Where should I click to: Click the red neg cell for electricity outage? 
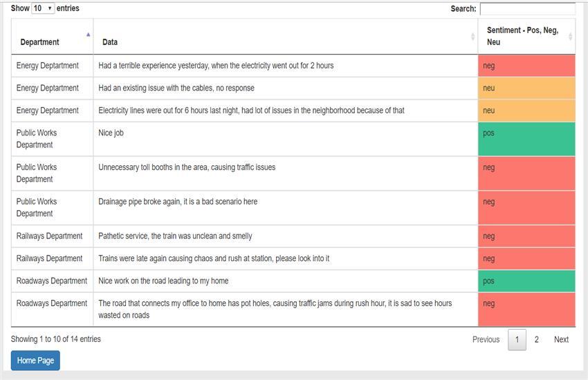[x=526, y=66]
